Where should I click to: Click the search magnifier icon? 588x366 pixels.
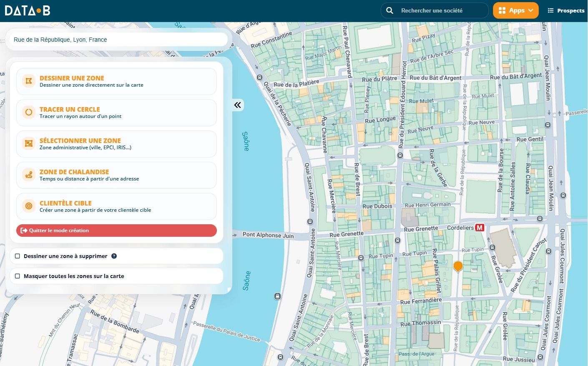click(389, 10)
